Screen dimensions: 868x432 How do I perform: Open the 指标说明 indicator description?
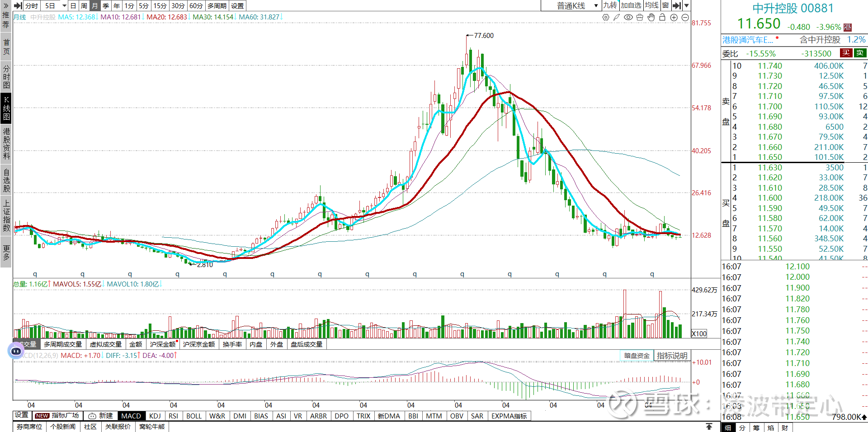pyautogui.click(x=672, y=356)
